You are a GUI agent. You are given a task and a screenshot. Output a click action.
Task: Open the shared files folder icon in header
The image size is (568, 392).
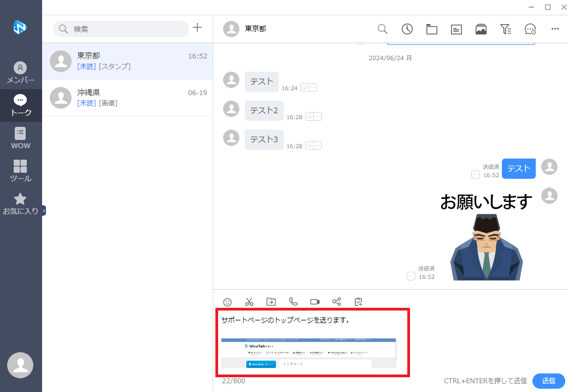coord(432,29)
